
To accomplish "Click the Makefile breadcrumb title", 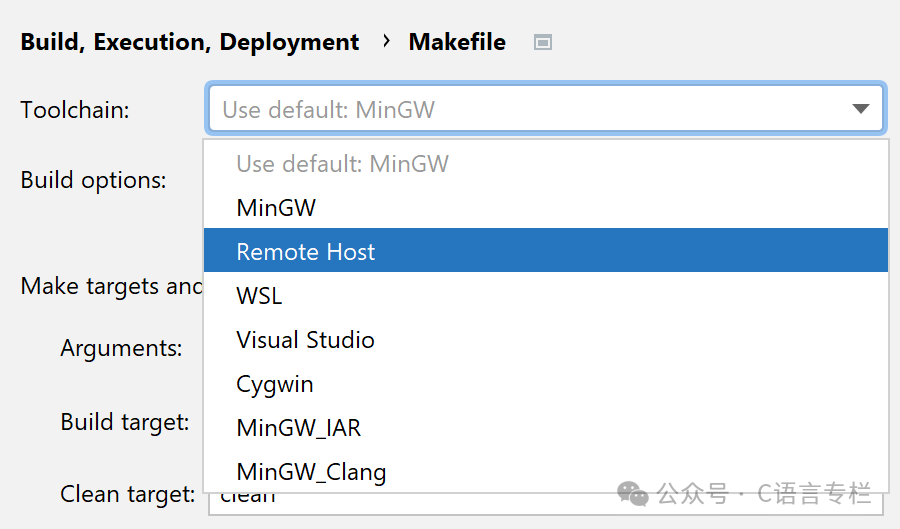I will pos(457,42).
